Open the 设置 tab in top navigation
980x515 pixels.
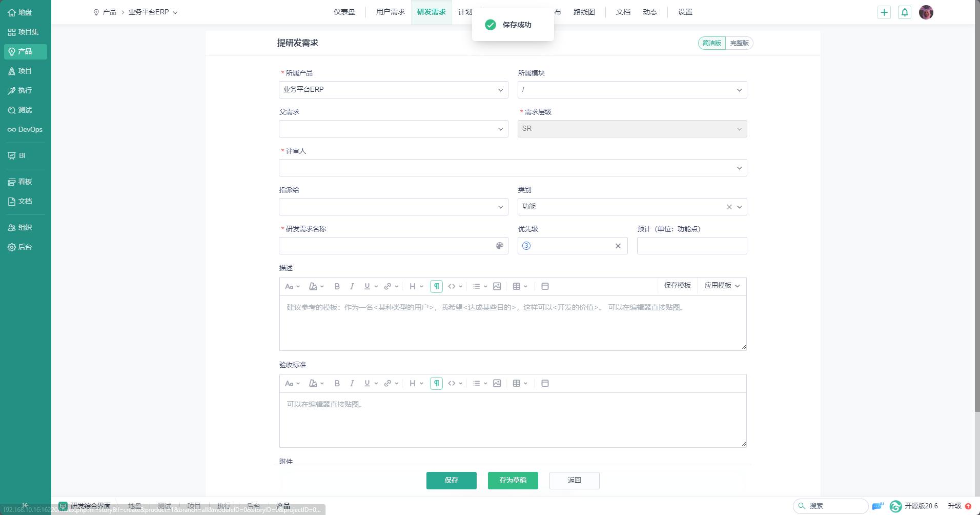click(x=685, y=12)
